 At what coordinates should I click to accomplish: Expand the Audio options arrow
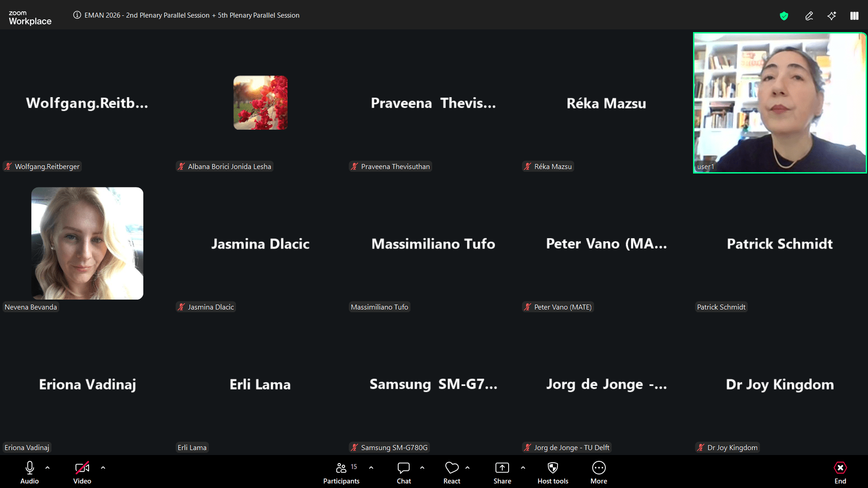click(47, 468)
